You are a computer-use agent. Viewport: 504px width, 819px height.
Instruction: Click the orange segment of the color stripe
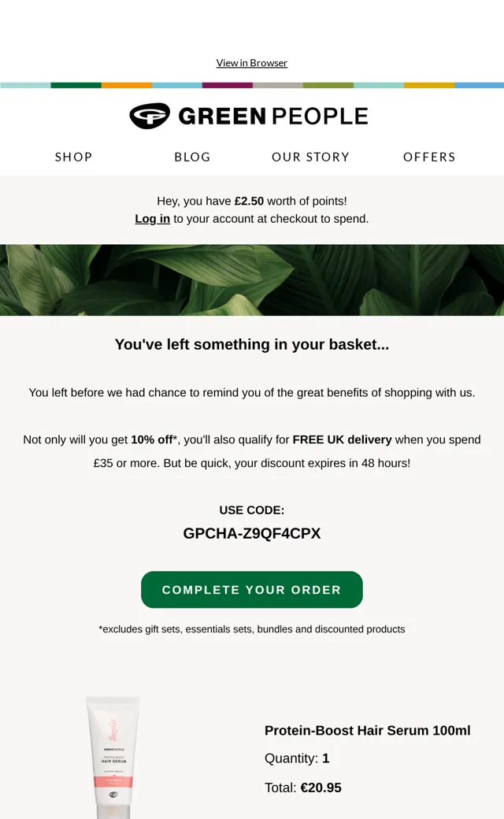click(x=126, y=85)
